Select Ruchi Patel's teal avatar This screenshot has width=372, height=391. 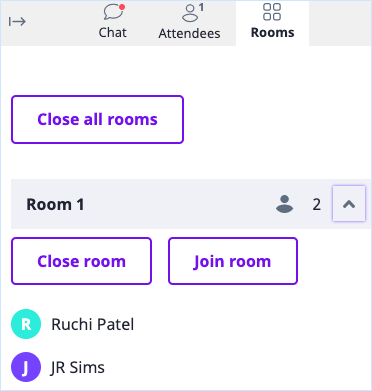[x=26, y=324]
